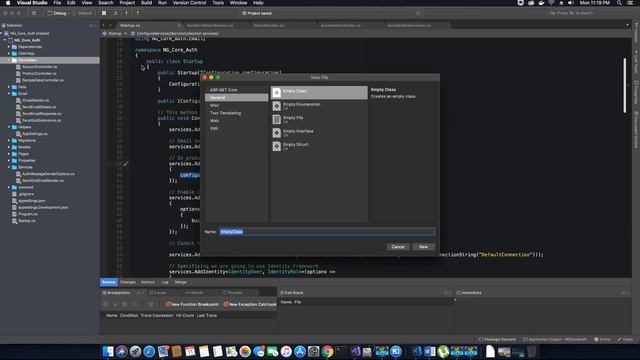Open Microsoft Word from the dock
The height and width of the screenshot is (360, 640).
click(x=429, y=351)
